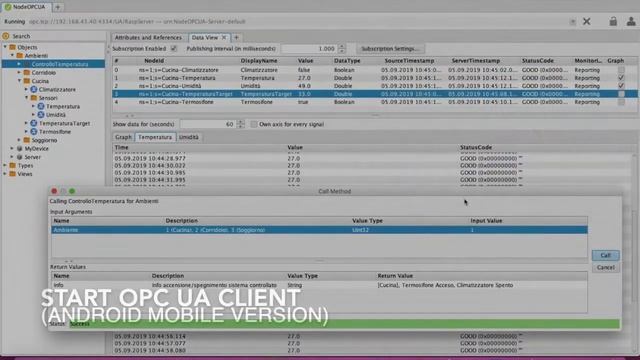This screenshot has width=640, height=360.
Task: Click the Temperatura variable icon under Sensori
Action: point(41,106)
